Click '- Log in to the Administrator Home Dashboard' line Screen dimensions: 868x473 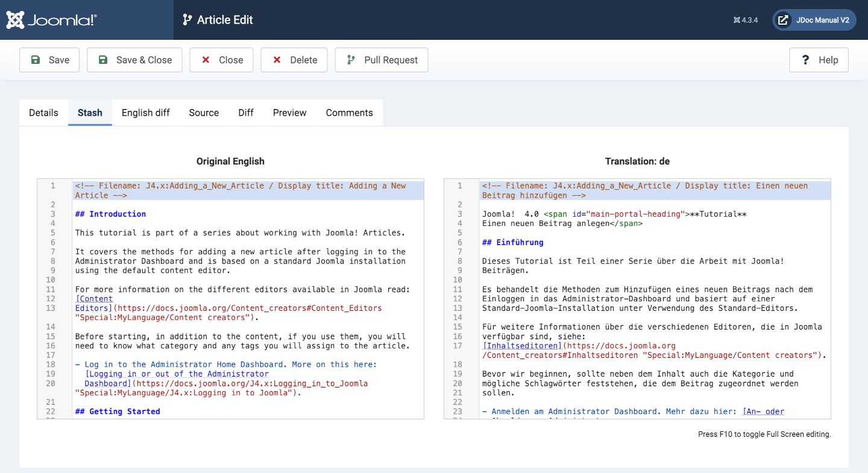(226, 365)
